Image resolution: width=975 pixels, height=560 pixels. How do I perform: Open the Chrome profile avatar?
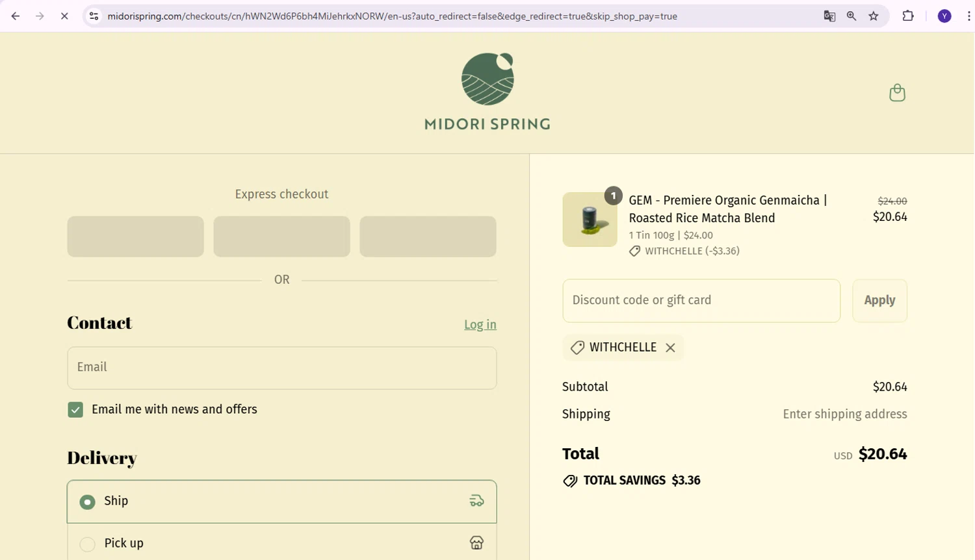[944, 16]
